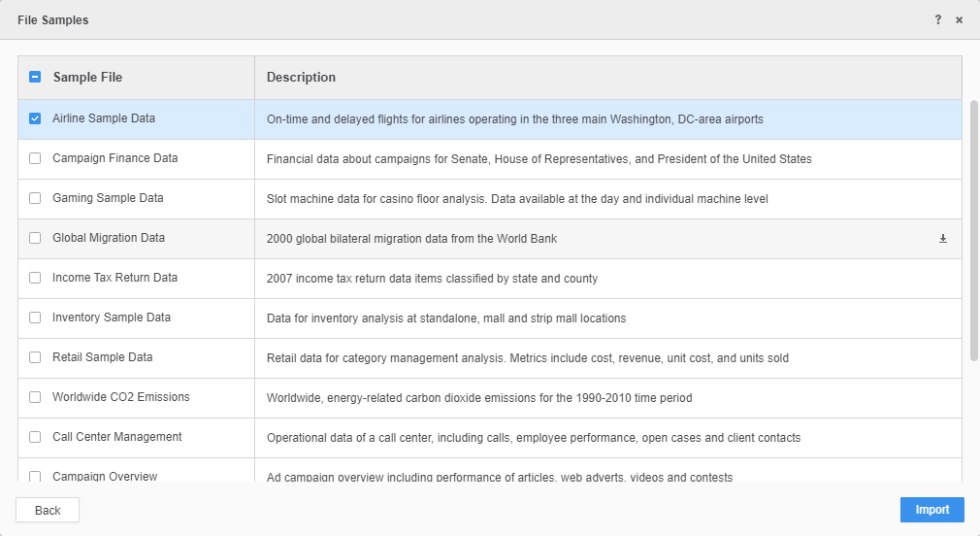Click the Sample File column header
The image size is (980, 536).
tap(87, 77)
